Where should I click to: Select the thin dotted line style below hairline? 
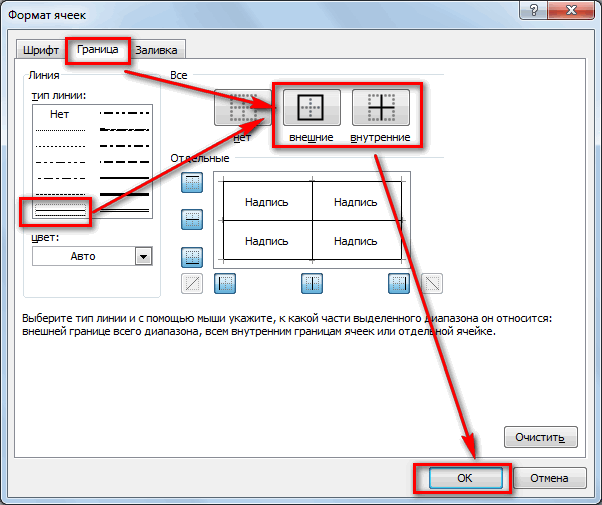(x=60, y=146)
